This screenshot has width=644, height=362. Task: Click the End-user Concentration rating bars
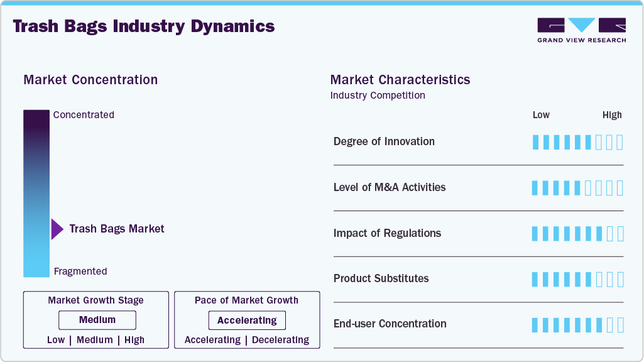577,325
